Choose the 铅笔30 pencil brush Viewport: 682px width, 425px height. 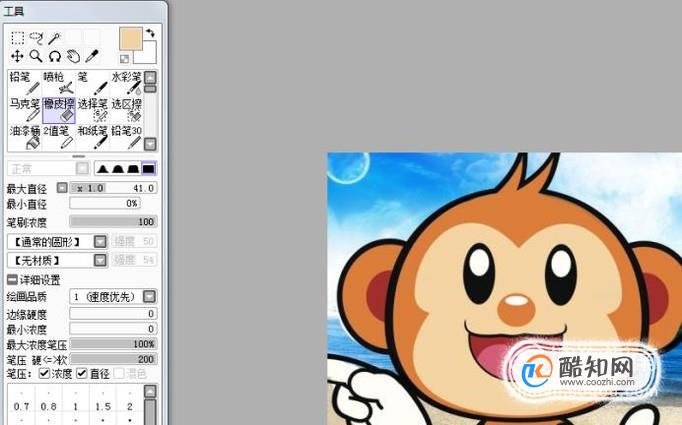pyautogui.click(x=126, y=137)
